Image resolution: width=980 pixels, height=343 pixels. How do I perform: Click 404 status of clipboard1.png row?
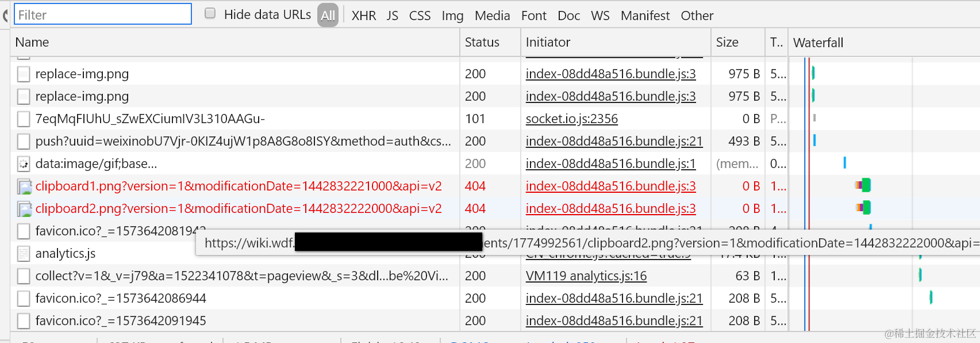pyautogui.click(x=475, y=186)
